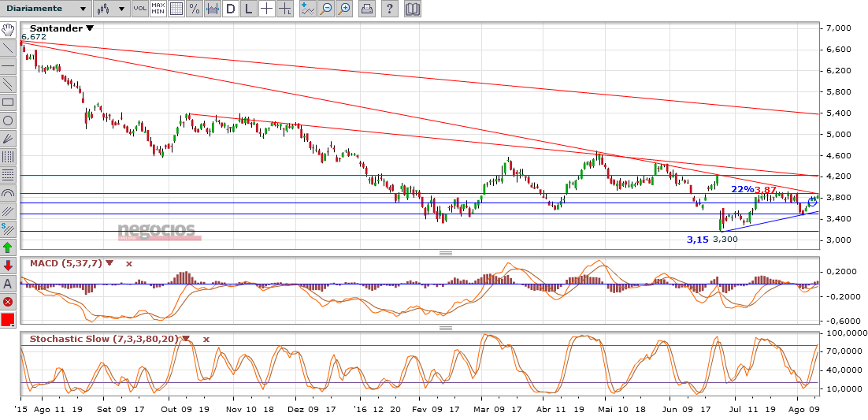Toggle the chart grid display
This screenshot has width=868, height=420.
[176, 9]
